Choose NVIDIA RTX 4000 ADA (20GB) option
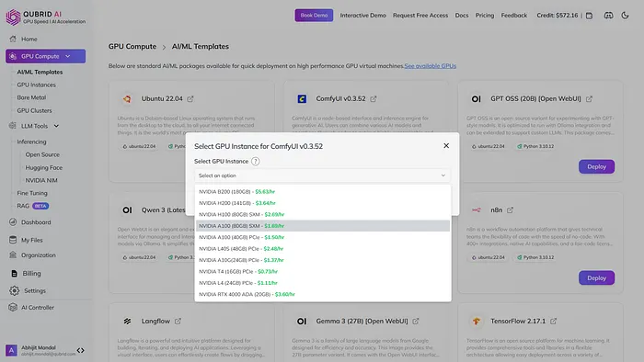This screenshot has width=644, height=362. point(323,294)
